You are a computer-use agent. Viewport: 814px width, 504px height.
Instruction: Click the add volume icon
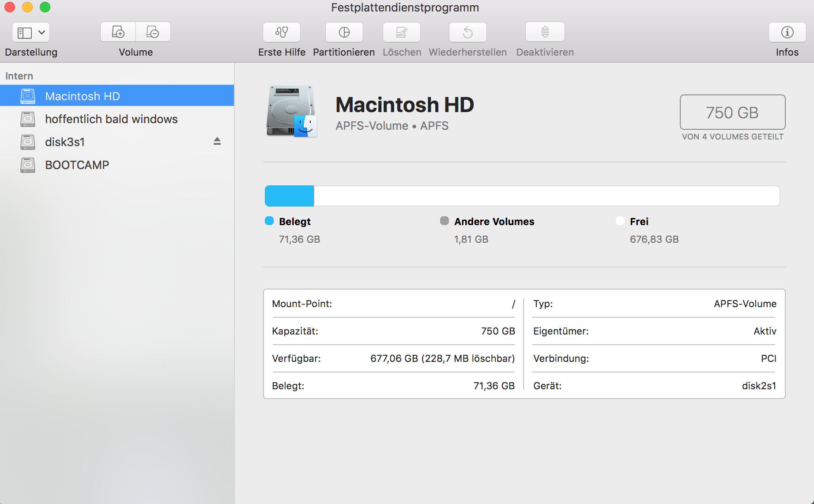pyautogui.click(x=118, y=32)
